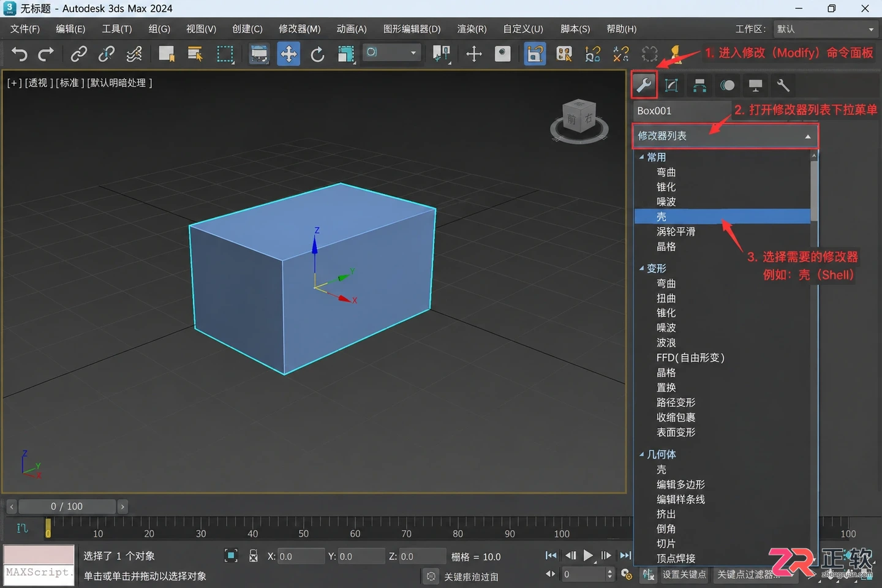Click the Unlink Selection icon

pos(107,55)
